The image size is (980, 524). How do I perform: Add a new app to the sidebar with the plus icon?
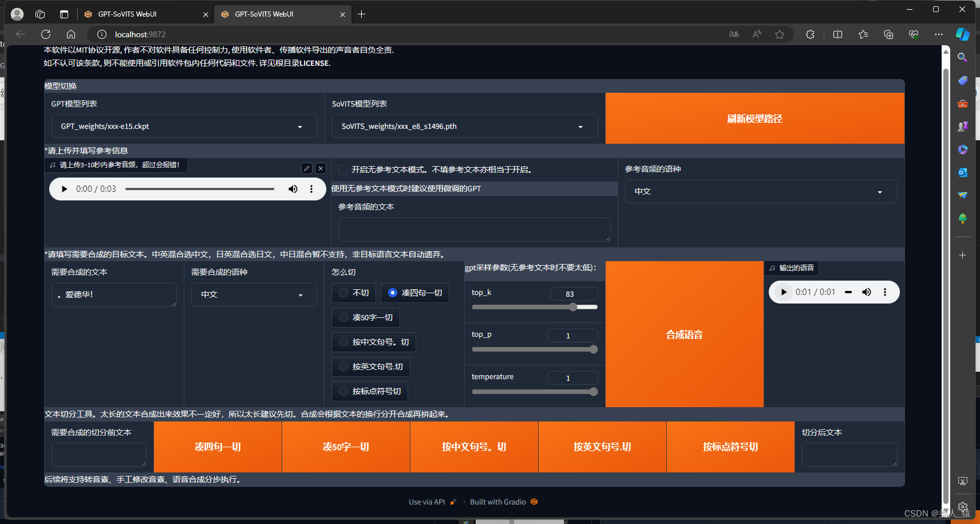pos(963,255)
